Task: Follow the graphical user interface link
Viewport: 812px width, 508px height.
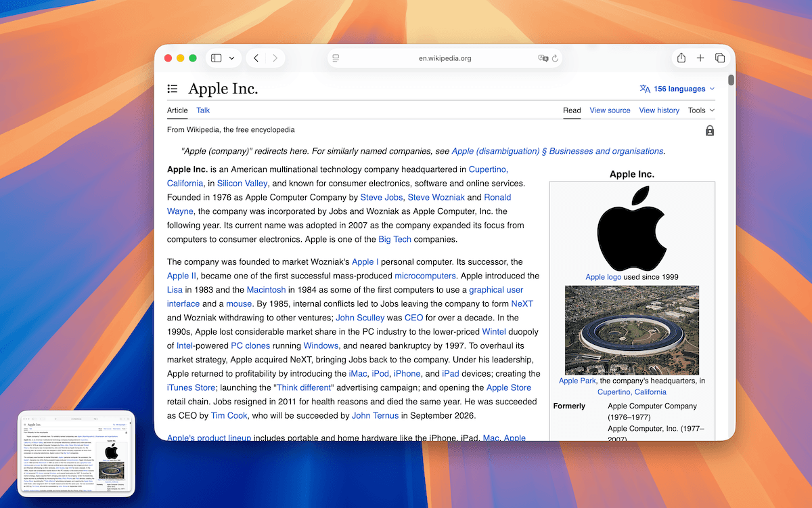Action: (496, 290)
